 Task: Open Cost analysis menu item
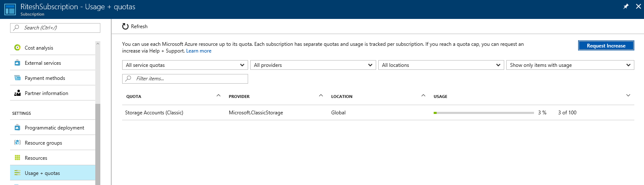tap(53, 48)
